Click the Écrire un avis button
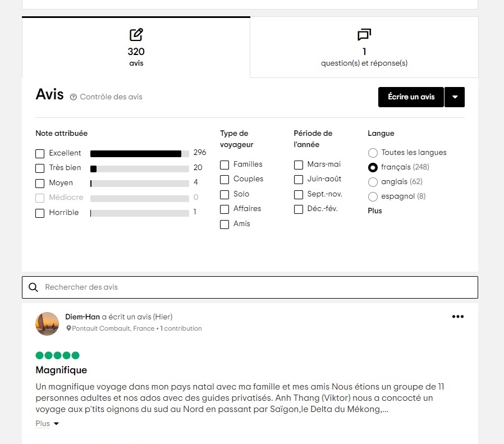The height and width of the screenshot is (444, 504). point(411,97)
